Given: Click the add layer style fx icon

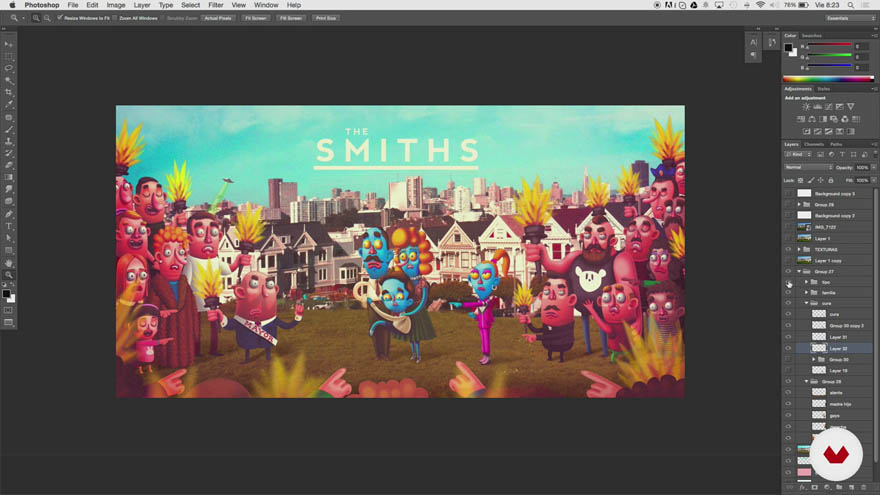Looking at the screenshot, I should click(x=802, y=487).
